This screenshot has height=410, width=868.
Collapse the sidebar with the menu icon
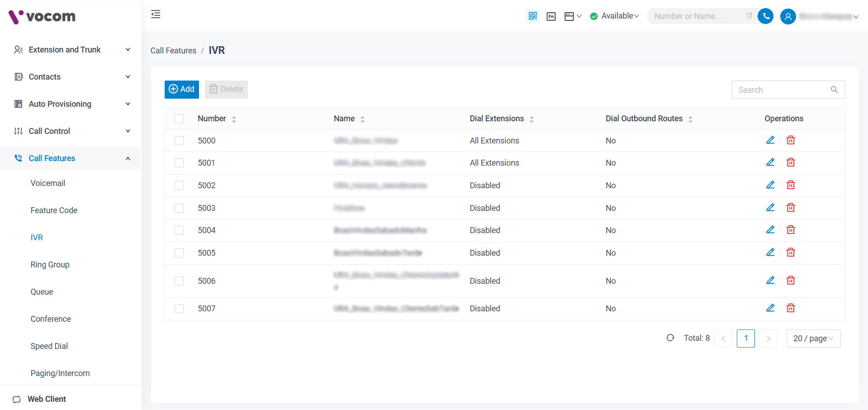[156, 14]
